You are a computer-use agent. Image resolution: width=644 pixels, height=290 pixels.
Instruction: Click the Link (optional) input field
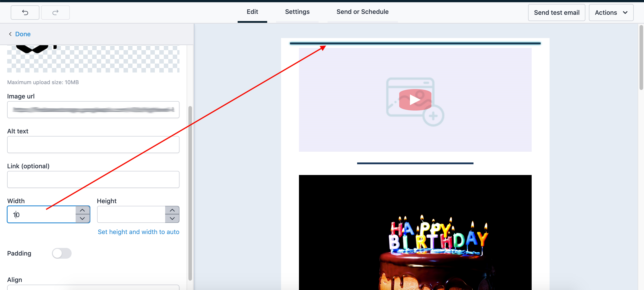(93, 179)
